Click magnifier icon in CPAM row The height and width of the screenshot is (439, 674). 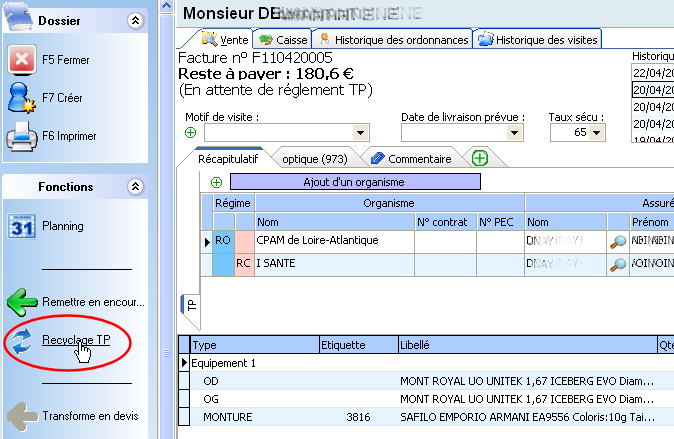pos(618,242)
